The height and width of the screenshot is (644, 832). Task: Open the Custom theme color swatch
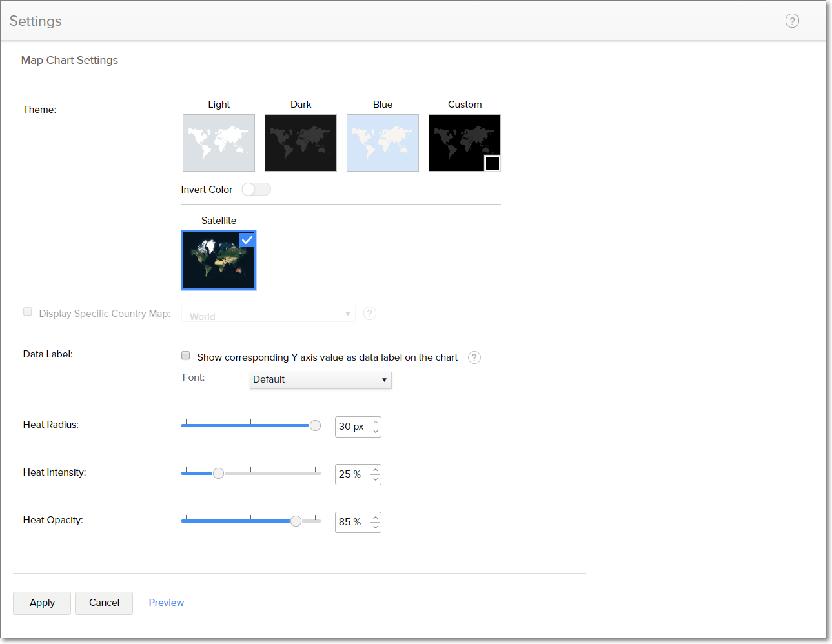[x=492, y=163]
